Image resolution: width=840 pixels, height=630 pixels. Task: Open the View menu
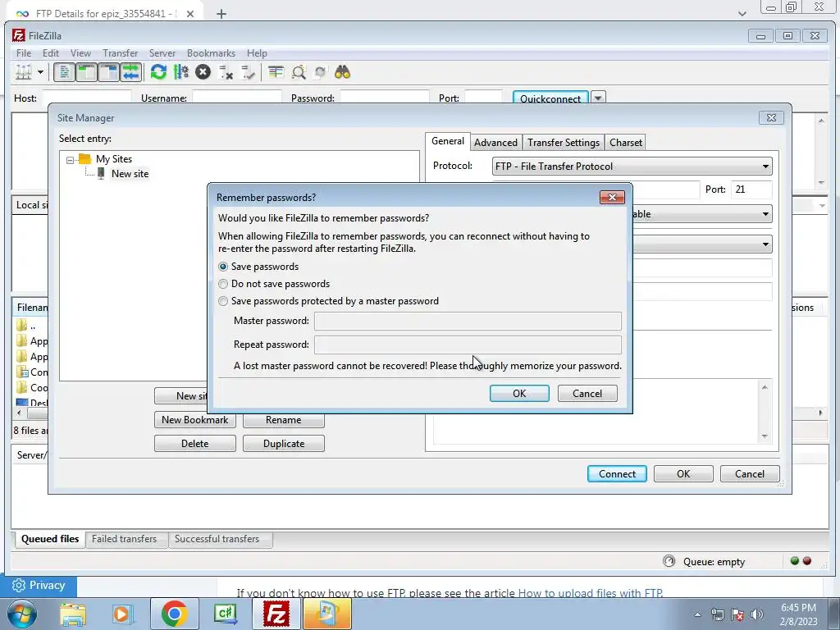pos(80,53)
